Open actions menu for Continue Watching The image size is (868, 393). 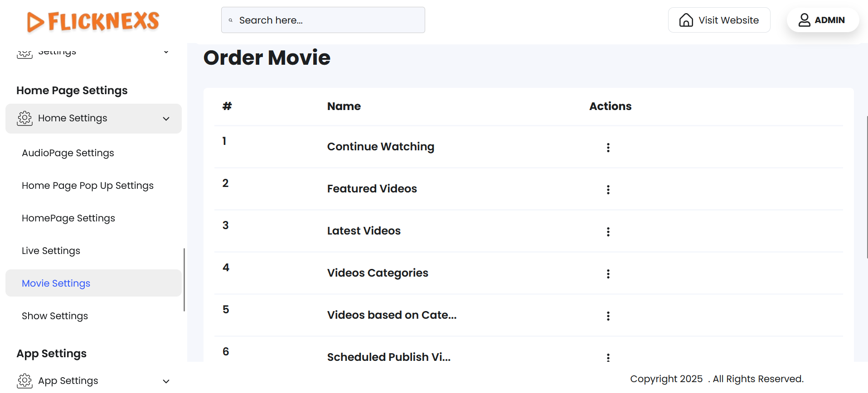pos(608,148)
